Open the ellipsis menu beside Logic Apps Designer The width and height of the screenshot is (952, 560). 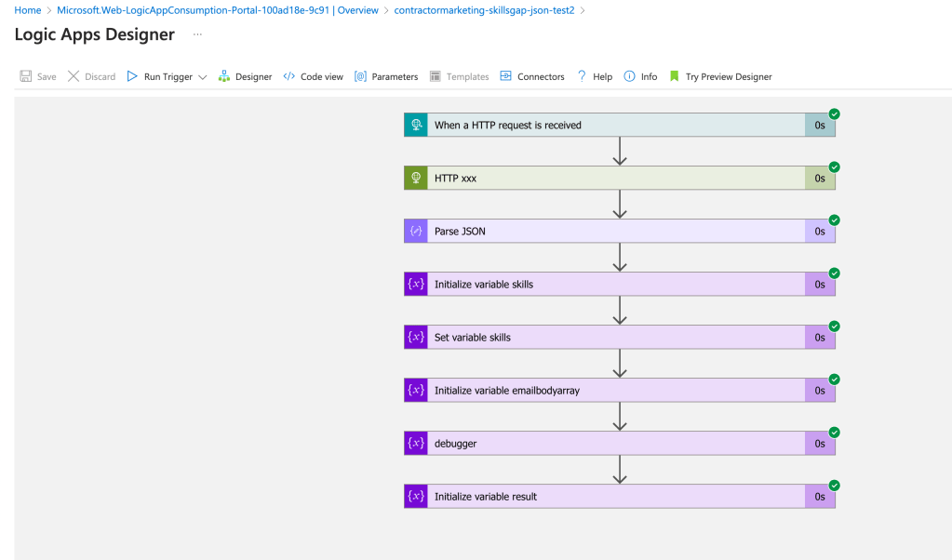point(197,34)
